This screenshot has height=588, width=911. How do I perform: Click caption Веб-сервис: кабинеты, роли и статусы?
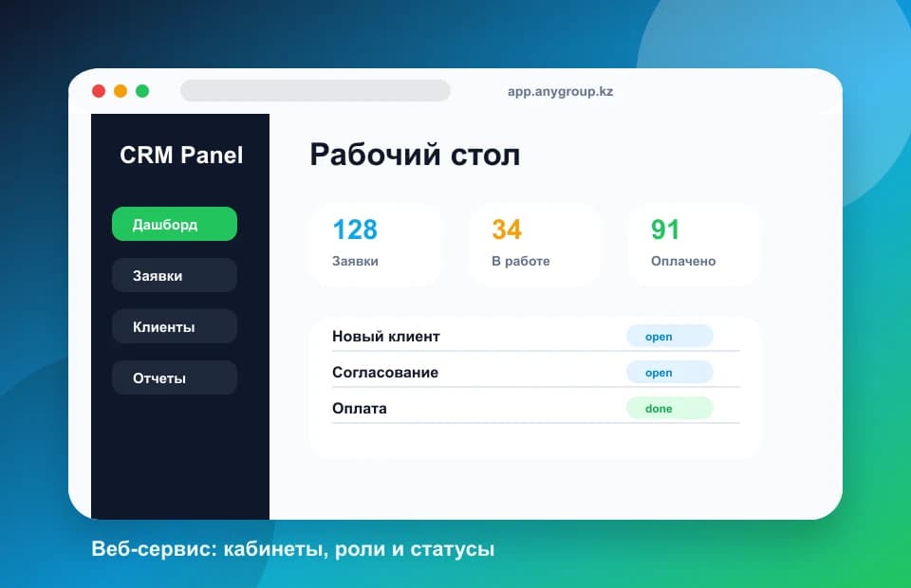click(293, 548)
